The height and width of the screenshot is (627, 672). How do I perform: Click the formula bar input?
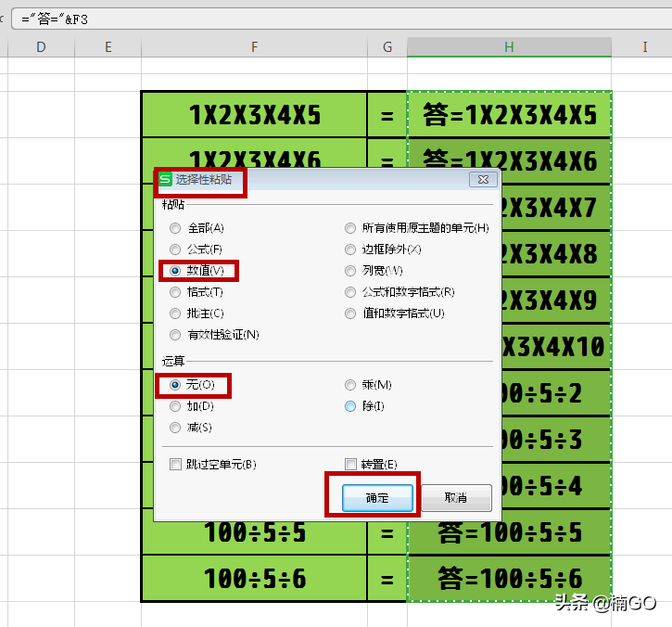342,19
